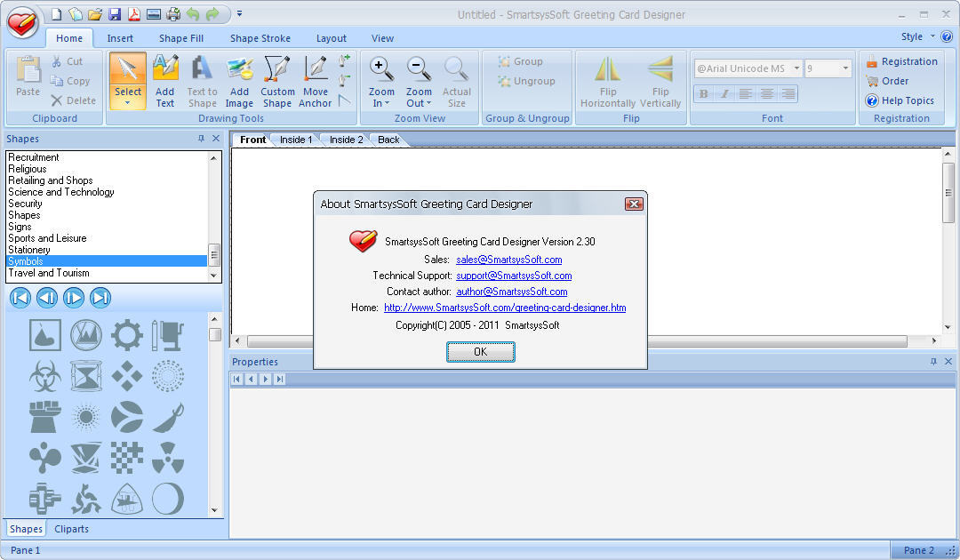
Task: Click the Add Image tool
Action: click(239, 81)
